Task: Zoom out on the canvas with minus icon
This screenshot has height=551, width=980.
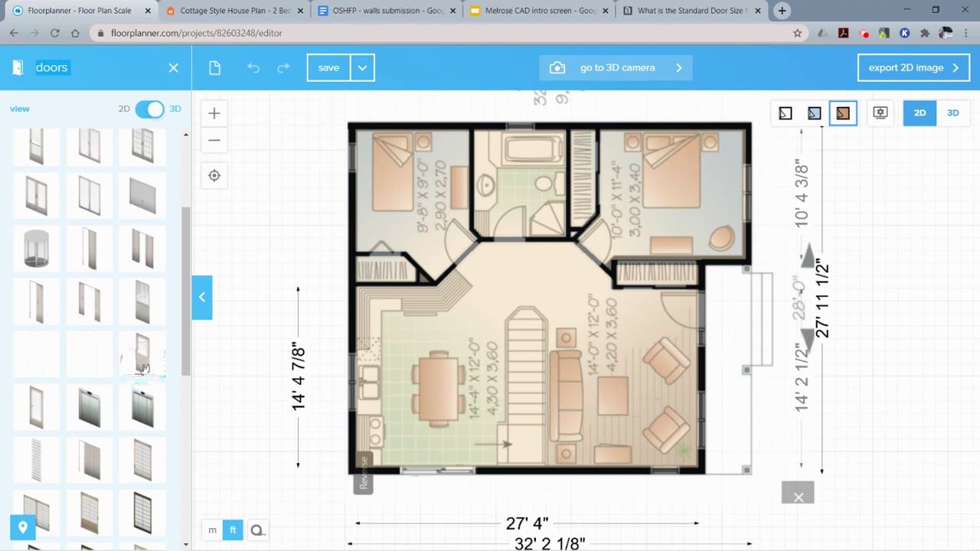Action: click(x=214, y=140)
